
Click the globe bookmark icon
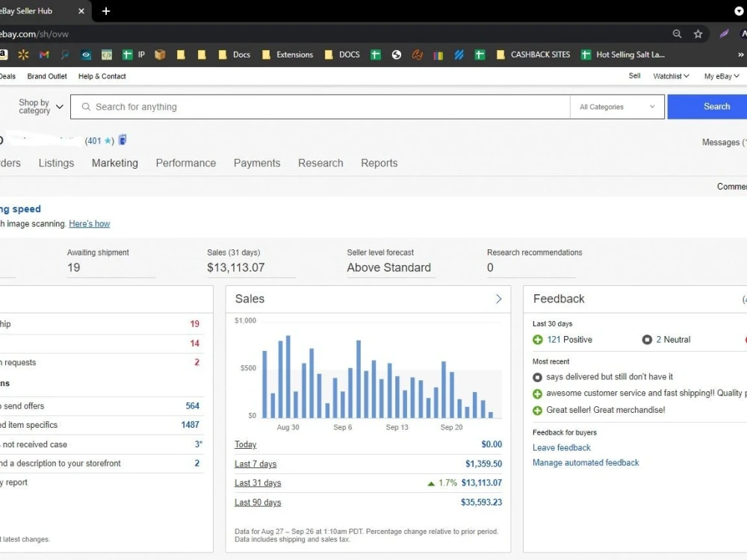coord(397,55)
